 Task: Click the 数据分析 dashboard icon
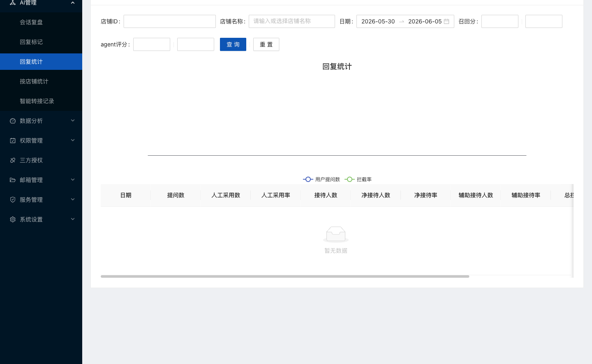click(13, 121)
